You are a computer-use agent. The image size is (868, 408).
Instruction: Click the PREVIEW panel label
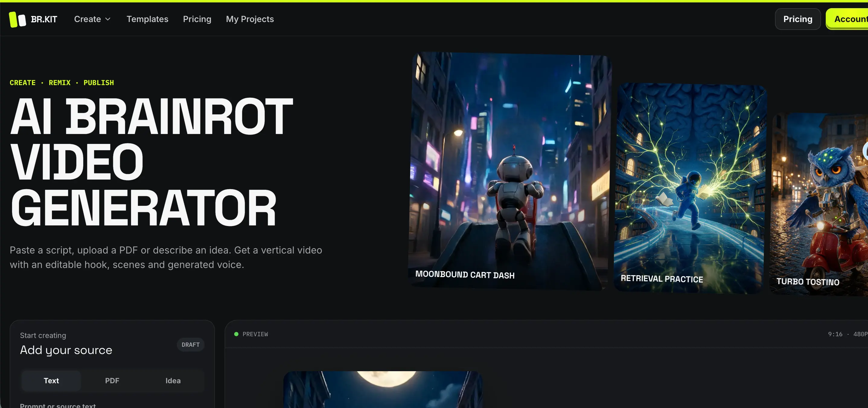[x=255, y=334]
